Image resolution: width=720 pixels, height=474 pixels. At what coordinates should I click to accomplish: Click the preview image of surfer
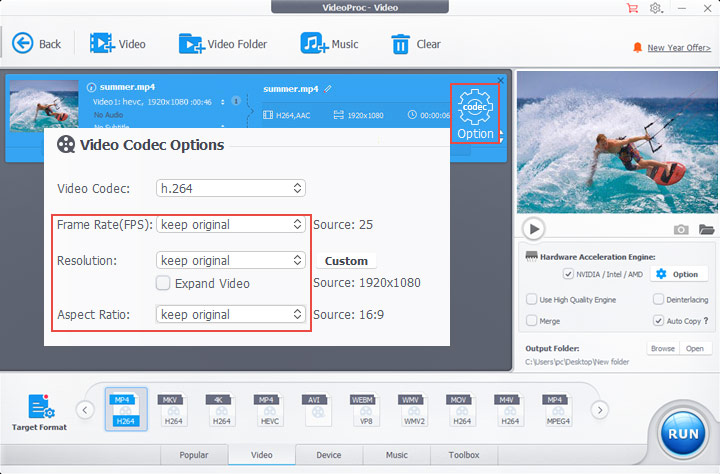coord(617,142)
